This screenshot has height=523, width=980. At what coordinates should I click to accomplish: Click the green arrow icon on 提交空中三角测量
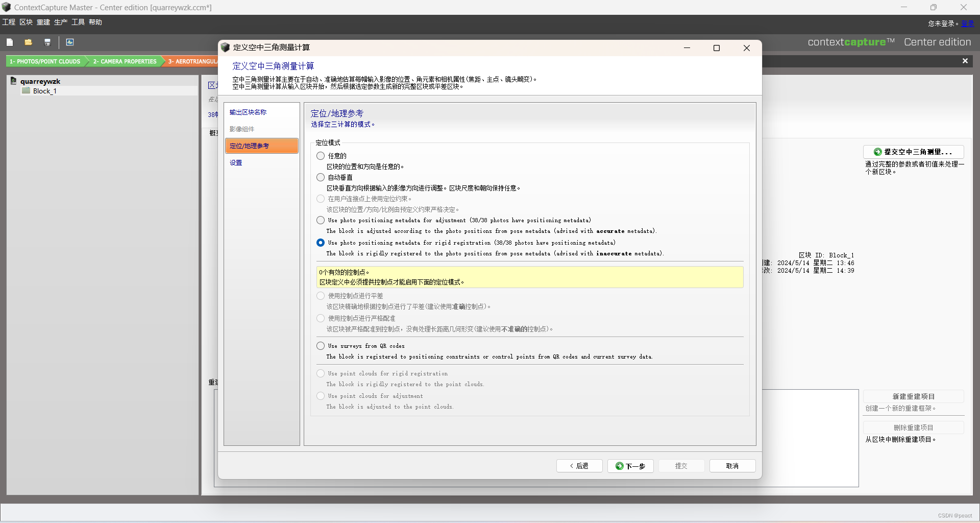[x=877, y=152]
